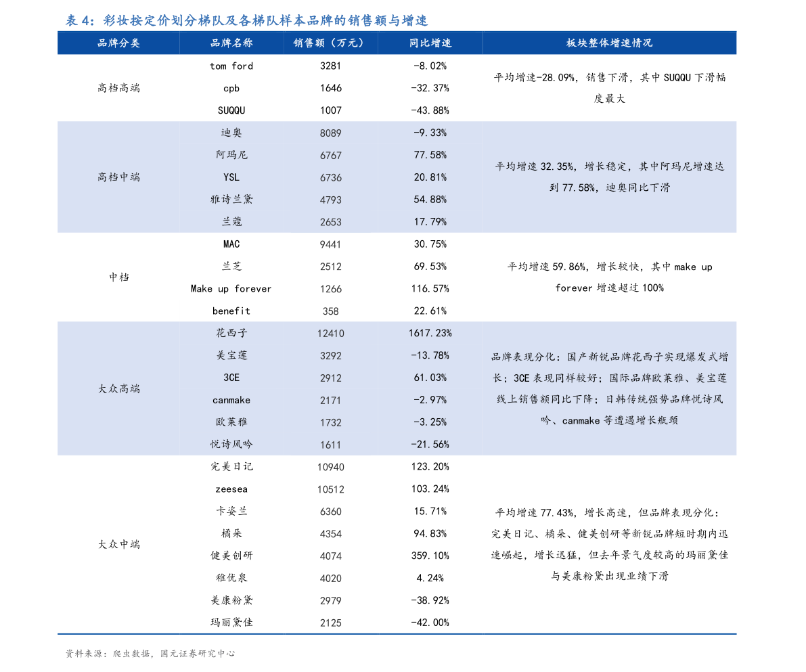Click the 品牌分类 column header

point(118,43)
